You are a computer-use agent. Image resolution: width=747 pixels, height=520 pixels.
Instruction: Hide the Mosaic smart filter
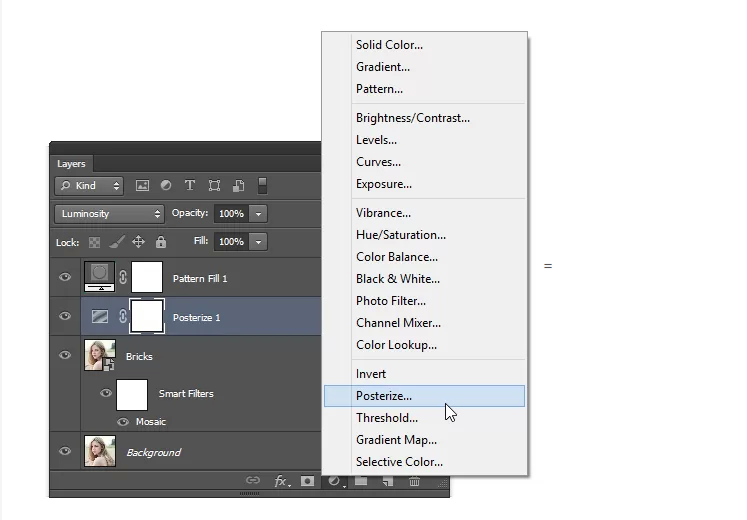(x=123, y=422)
